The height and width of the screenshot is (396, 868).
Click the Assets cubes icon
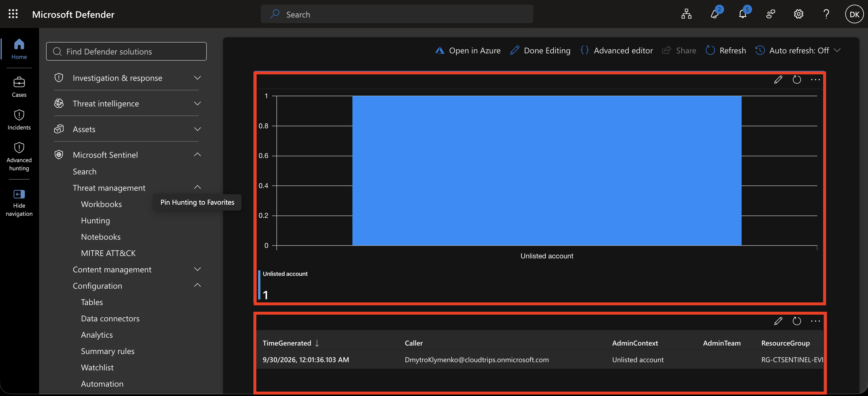coord(59,129)
